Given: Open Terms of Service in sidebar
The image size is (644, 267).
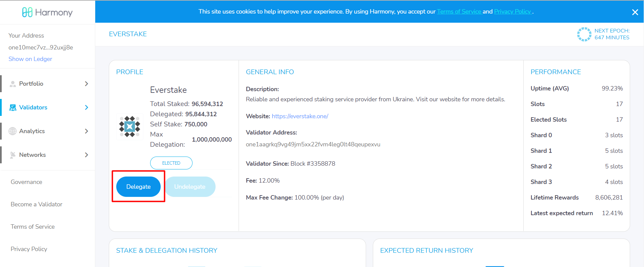Looking at the screenshot, I should pos(33,227).
